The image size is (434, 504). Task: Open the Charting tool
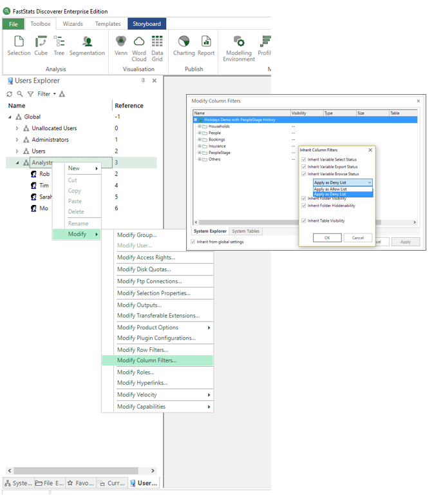(184, 46)
